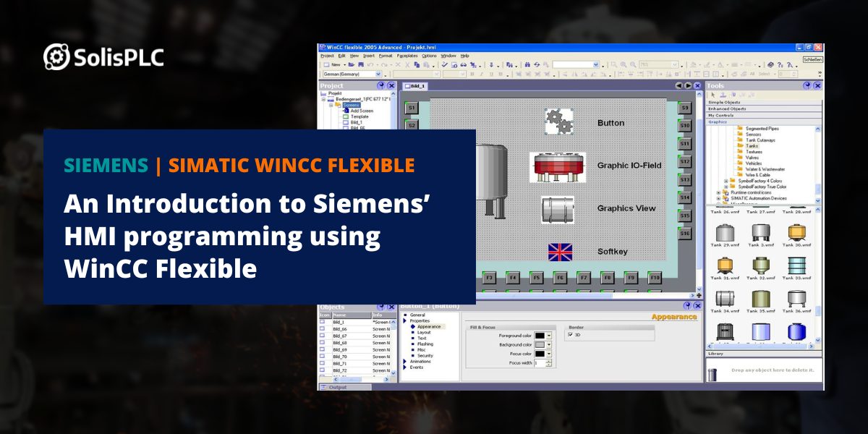
Task: Check the Bild_1 object checkbox
Action: [322, 322]
